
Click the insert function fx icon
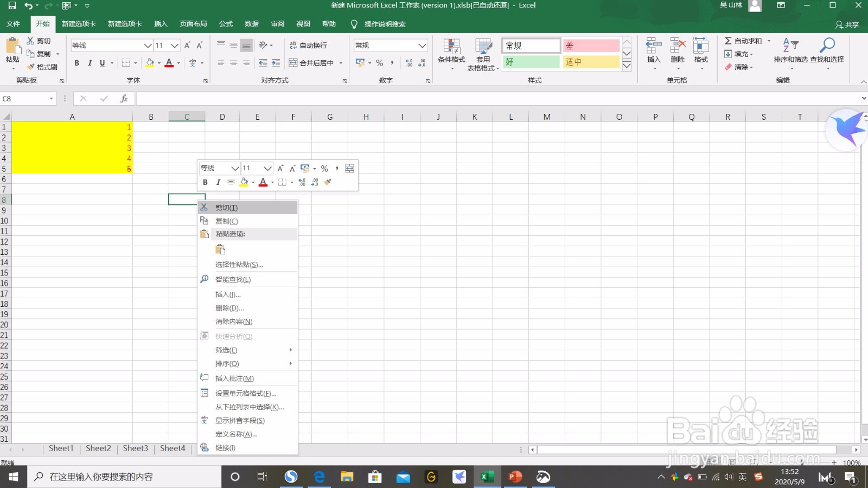click(x=124, y=98)
